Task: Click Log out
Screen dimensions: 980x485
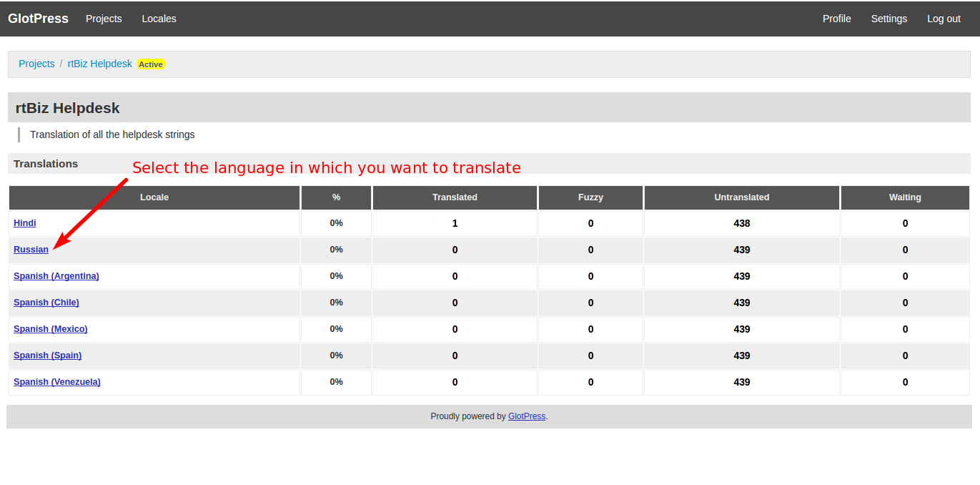Action: point(944,19)
